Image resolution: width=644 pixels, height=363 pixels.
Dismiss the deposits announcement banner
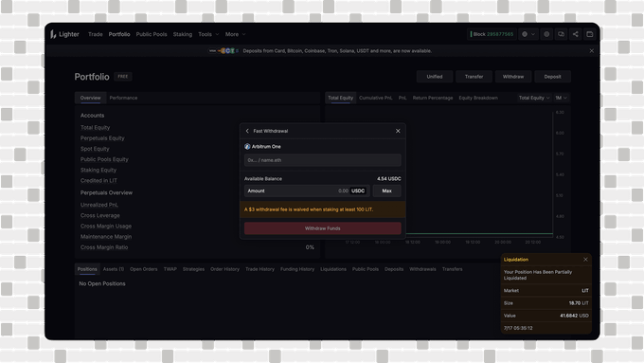tap(591, 51)
